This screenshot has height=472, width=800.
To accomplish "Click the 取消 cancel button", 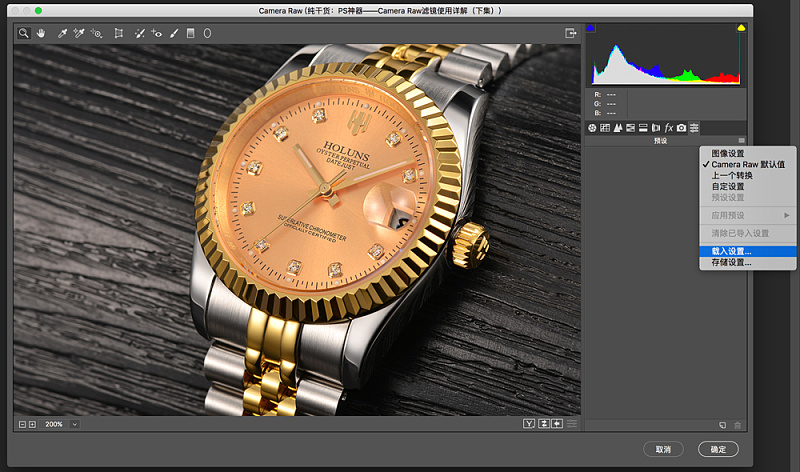I will pos(663,449).
